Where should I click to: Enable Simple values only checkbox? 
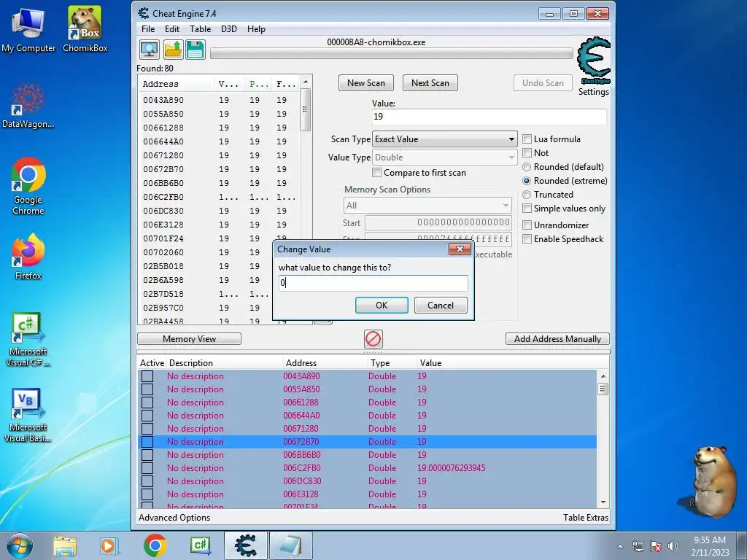pos(527,209)
